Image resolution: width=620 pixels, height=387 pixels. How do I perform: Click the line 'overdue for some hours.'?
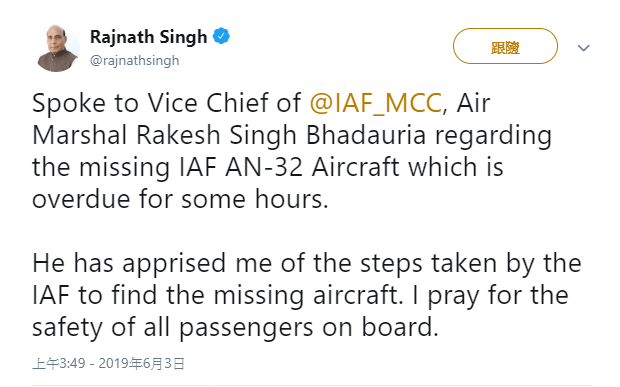(x=180, y=199)
